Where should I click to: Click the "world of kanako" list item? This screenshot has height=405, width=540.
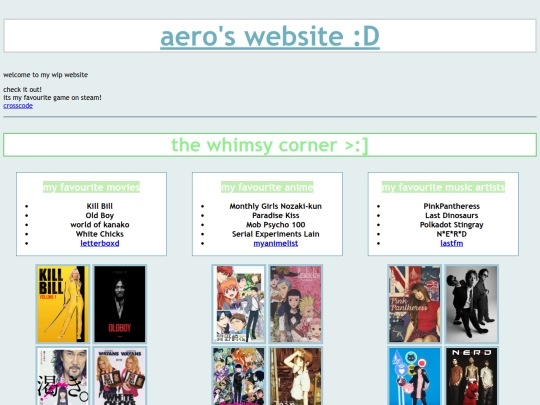[x=100, y=225]
